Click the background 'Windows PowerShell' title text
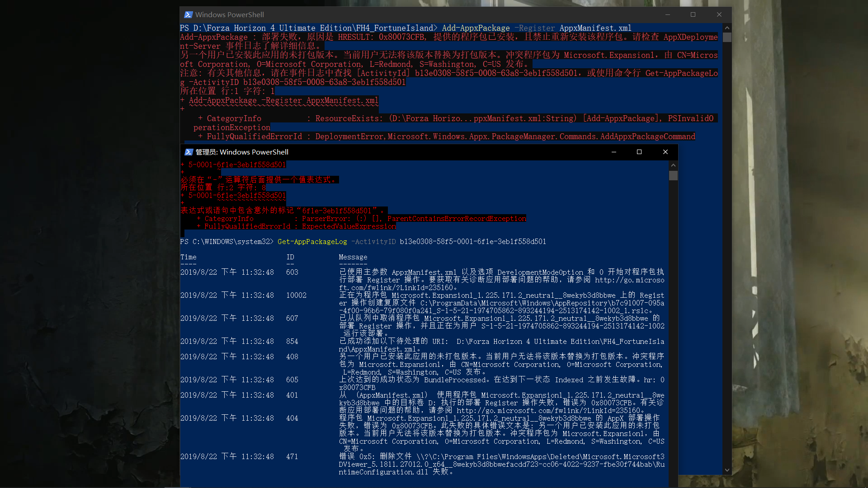This screenshot has height=488, width=868. coord(230,15)
